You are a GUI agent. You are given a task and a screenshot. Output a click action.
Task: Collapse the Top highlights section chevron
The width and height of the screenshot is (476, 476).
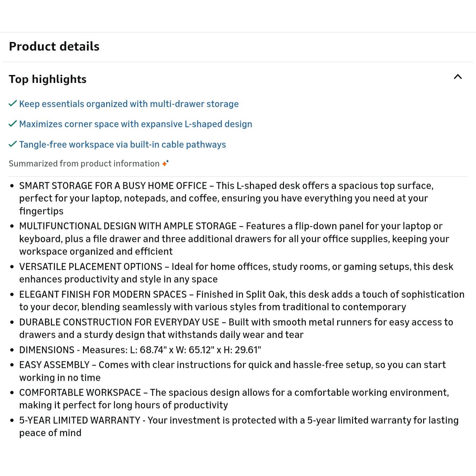pos(457,77)
